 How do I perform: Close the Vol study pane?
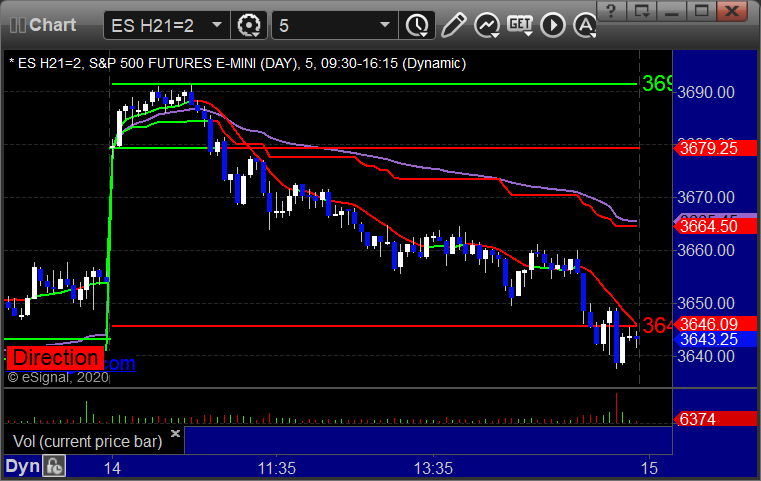pos(175,433)
